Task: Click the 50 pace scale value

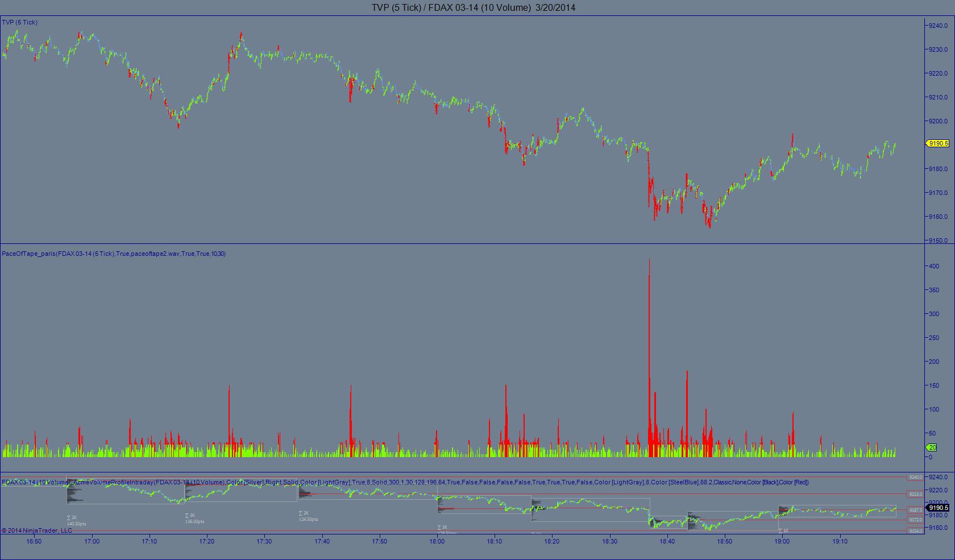Action: (x=932, y=433)
